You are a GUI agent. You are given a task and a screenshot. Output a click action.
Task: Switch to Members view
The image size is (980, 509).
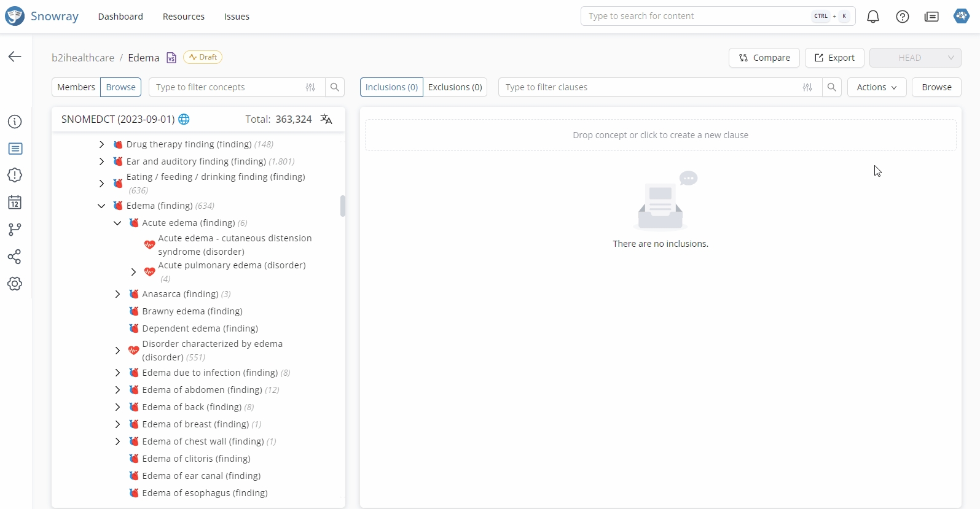point(76,87)
